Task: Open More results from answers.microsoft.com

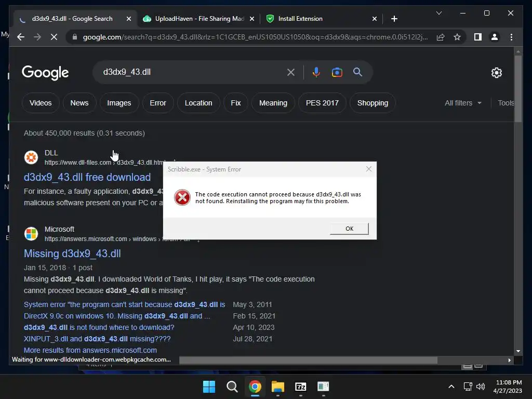Action: pyautogui.click(x=90, y=350)
